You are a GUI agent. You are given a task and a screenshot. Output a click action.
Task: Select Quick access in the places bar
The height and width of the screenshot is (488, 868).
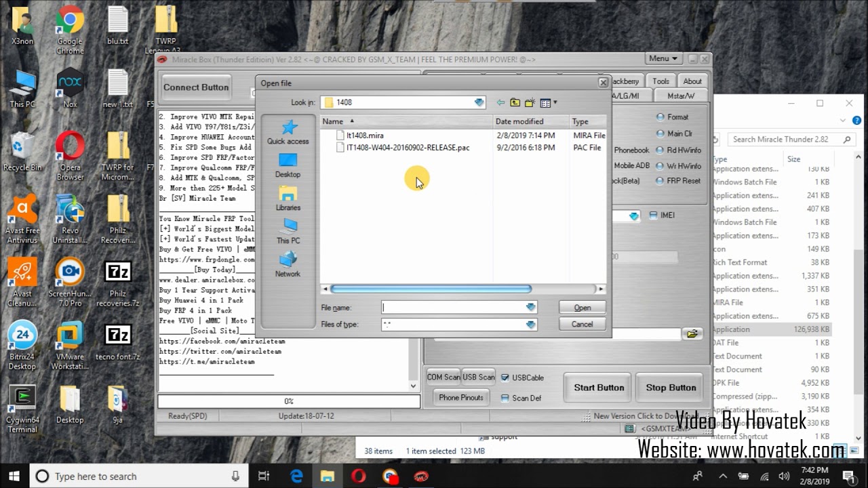pyautogui.click(x=288, y=132)
